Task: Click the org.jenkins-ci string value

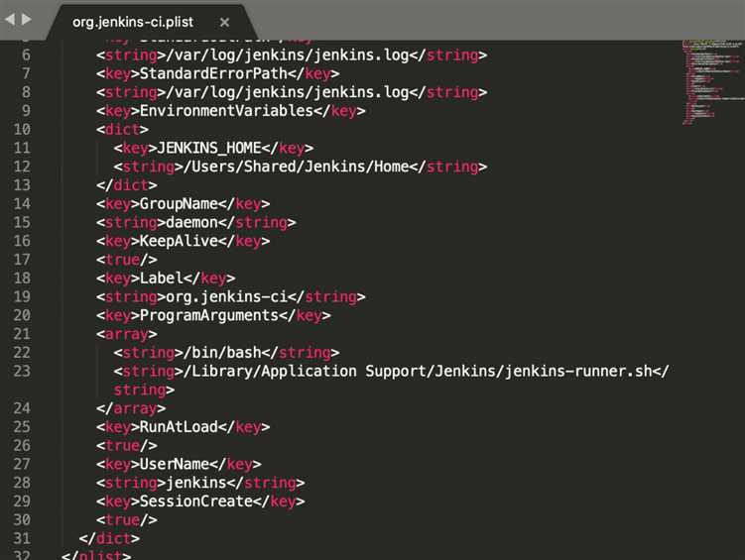Action: pos(226,296)
